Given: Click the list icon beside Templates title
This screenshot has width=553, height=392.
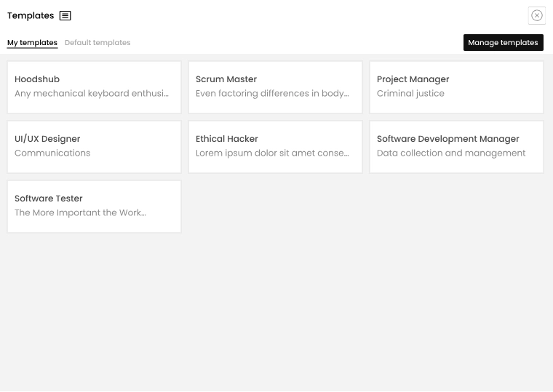Looking at the screenshot, I should (65, 16).
